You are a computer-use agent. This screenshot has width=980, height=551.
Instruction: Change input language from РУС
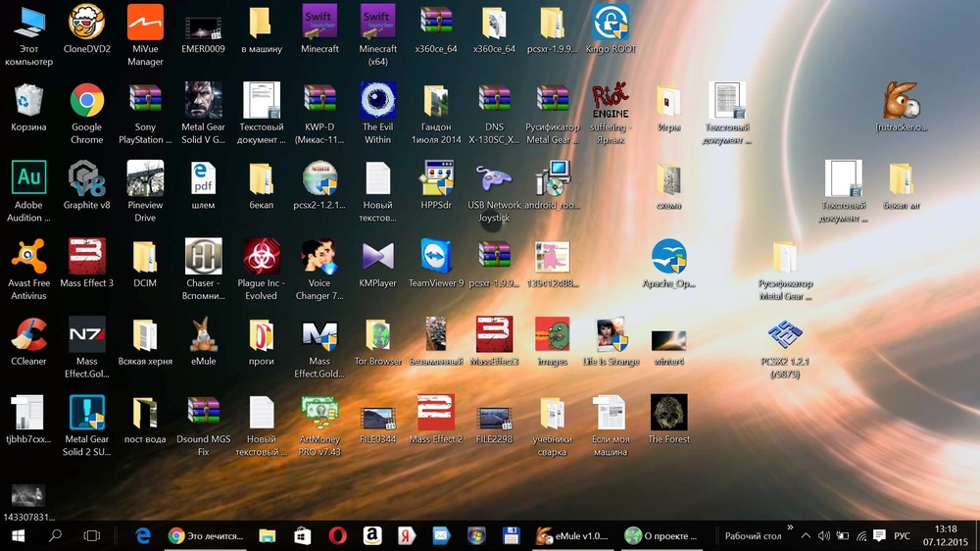tap(902, 536)
